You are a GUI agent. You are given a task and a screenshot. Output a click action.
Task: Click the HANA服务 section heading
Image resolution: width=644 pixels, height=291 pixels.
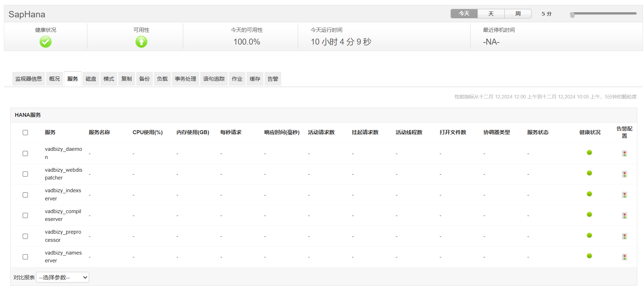click(28, 115)
